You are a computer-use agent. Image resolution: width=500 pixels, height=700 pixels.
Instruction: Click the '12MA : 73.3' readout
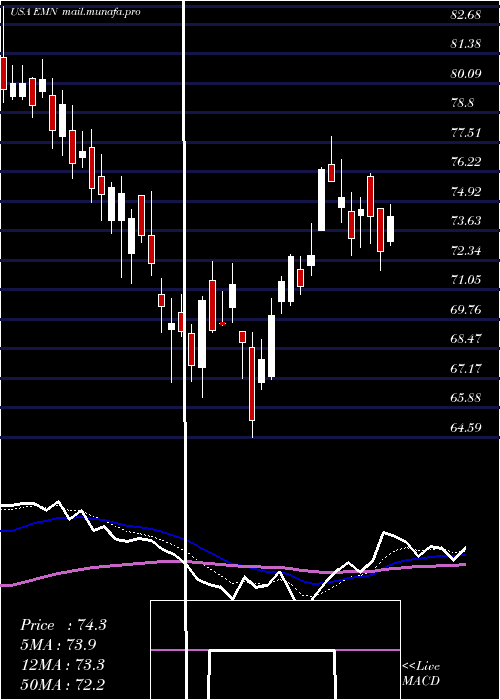point(62,665)
